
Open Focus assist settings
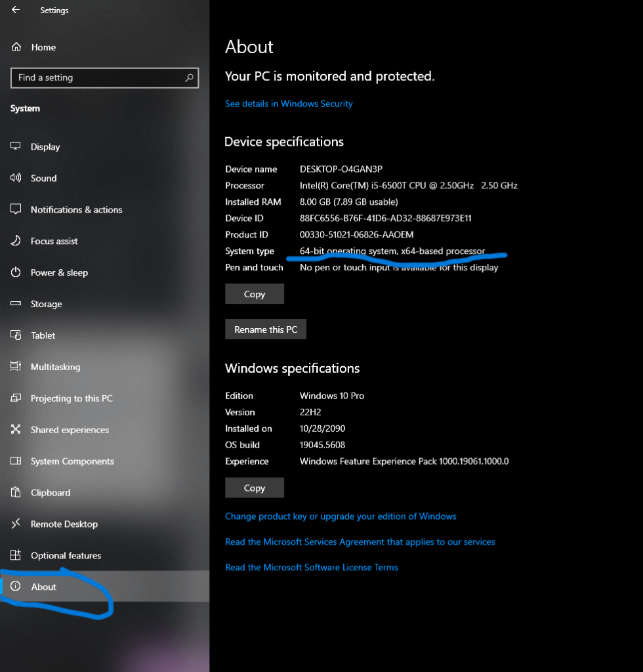pyautogui.click(x=104, y=241)
